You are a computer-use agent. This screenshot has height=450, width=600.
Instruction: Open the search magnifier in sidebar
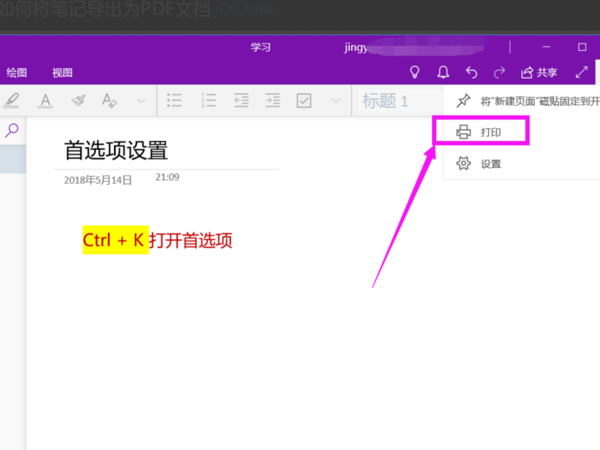tap(12, 129)
